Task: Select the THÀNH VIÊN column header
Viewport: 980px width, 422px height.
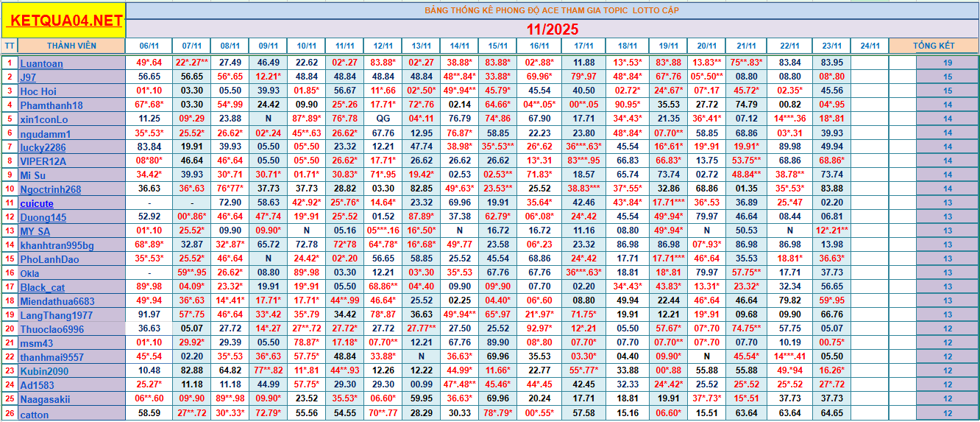Action: tap(71, 46)
